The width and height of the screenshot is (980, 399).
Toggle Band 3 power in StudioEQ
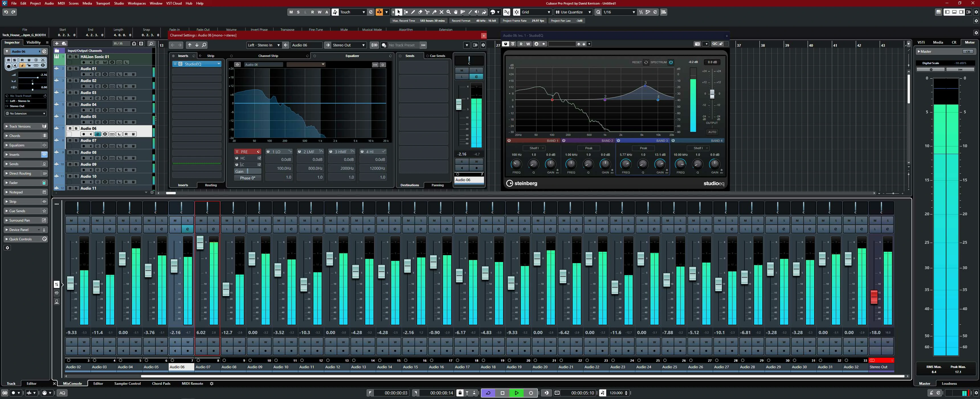tap(618, 140)
